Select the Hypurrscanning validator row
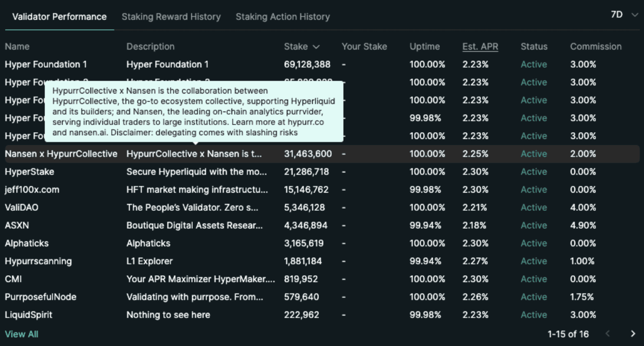Image resolution: width=644 pixels, height=346 pixels. point(38,261)
